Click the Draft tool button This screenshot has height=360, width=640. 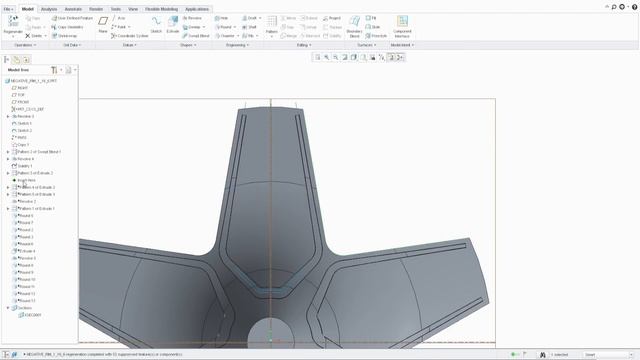click(250, 18)
